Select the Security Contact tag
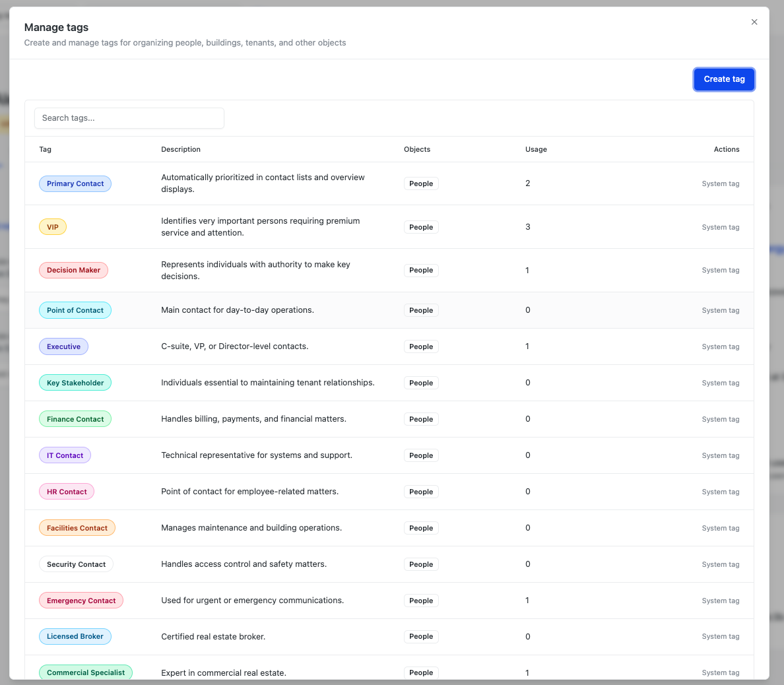 coord(76,564)
